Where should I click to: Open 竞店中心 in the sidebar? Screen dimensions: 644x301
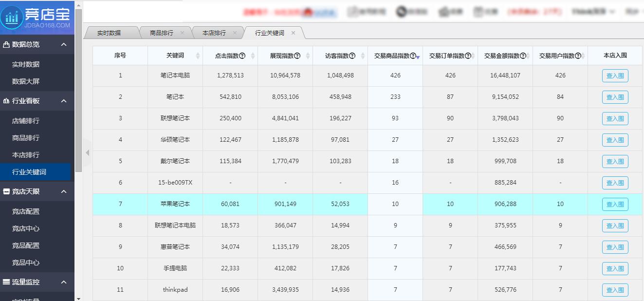pos(26,228)
